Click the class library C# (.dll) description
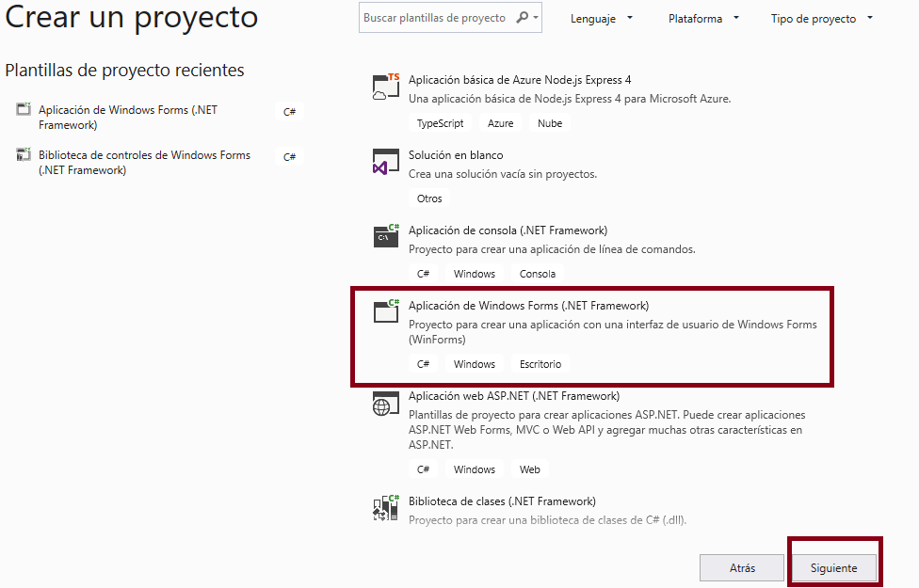The width and height of the screenshot is (919, 588). click(547, 520)
